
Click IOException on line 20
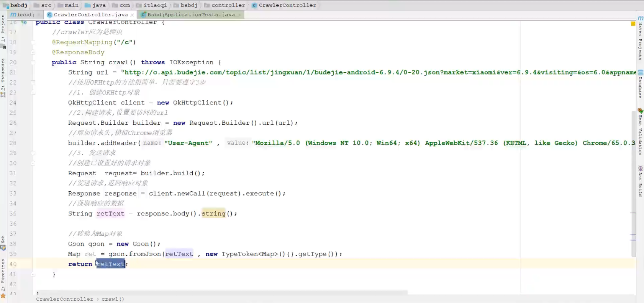point(192,62)
